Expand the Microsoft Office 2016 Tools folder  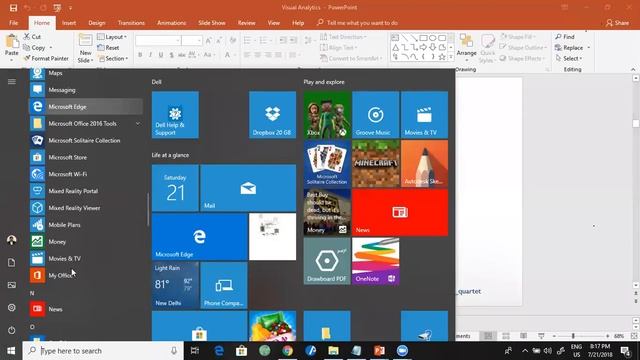86,124
